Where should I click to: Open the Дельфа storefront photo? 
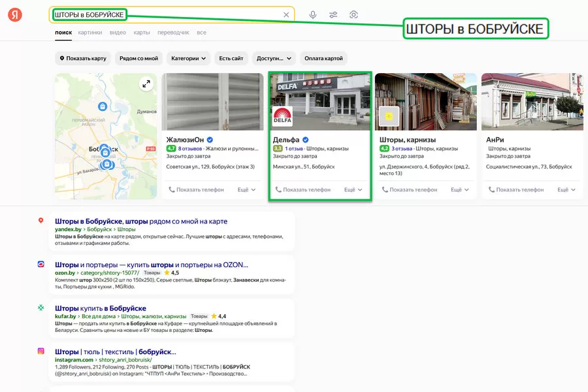(x=320, y=102)
